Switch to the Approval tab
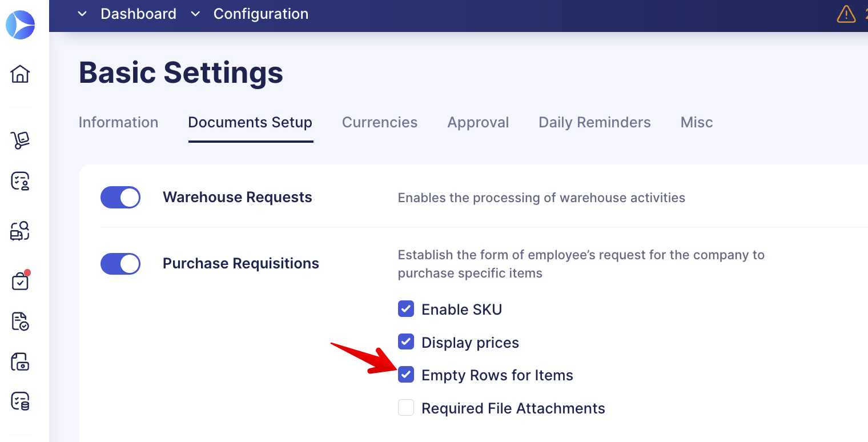Viewport: 868px width, 442px height. [x=478, y=122]
